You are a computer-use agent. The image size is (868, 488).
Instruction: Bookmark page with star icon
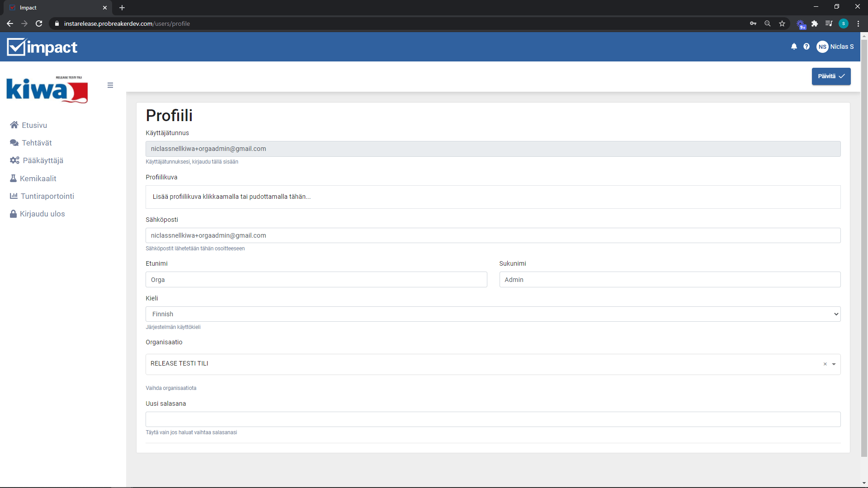(x=782, y=23)
